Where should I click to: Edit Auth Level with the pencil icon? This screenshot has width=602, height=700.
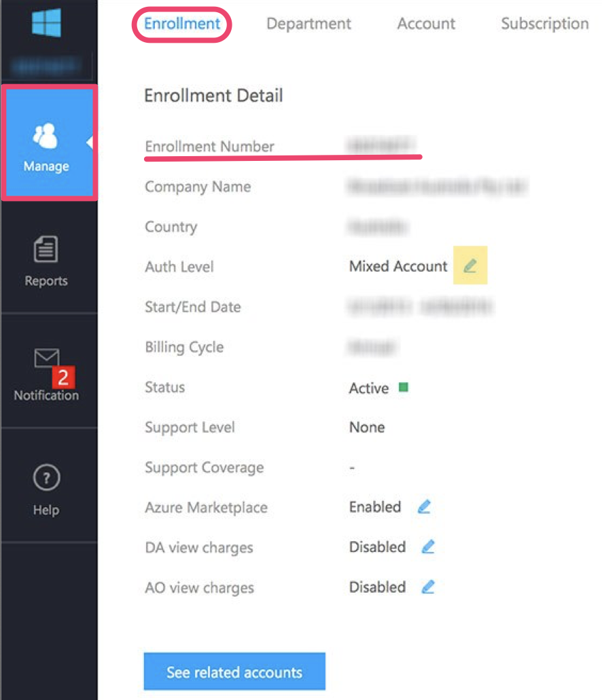470,266
